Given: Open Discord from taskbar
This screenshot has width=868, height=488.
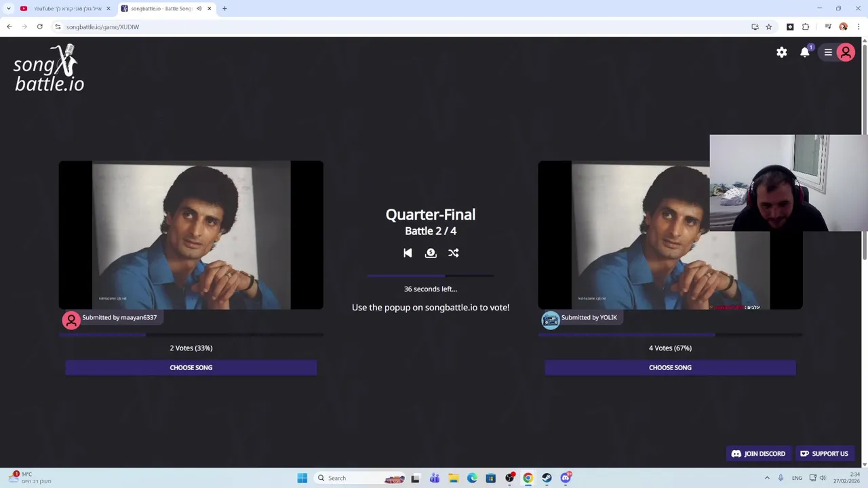Looking at the screenshot, I should 566,478.
